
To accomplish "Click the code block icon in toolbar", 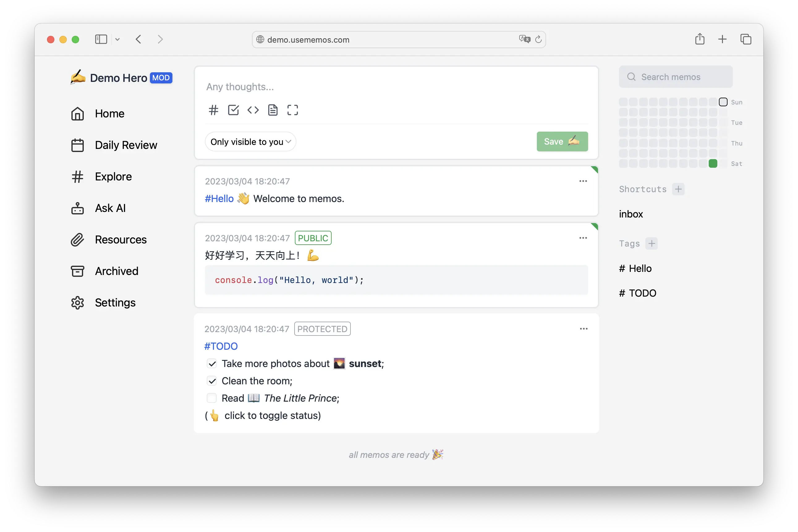I will 252,110.
